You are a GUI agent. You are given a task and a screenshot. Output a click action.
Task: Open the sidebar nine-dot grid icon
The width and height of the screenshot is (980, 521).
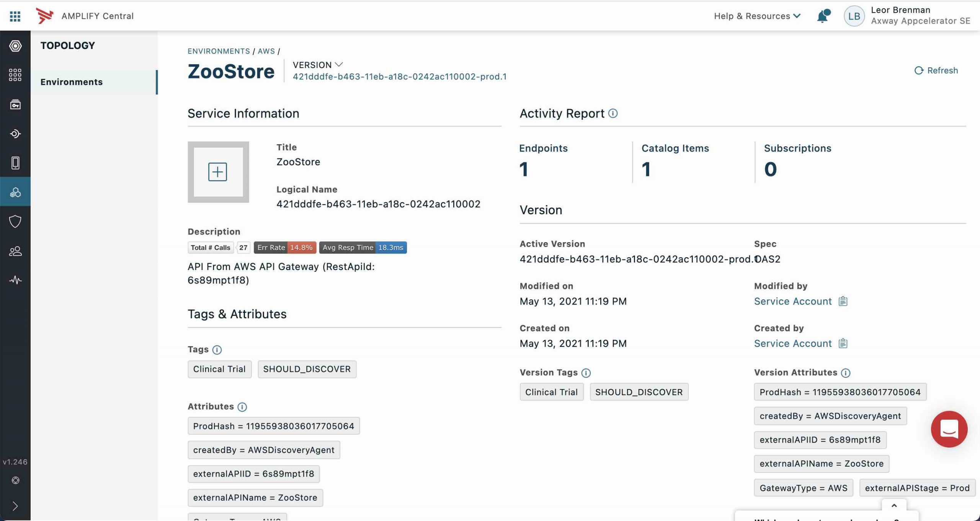pyautogui.click(x=15, y=75)
